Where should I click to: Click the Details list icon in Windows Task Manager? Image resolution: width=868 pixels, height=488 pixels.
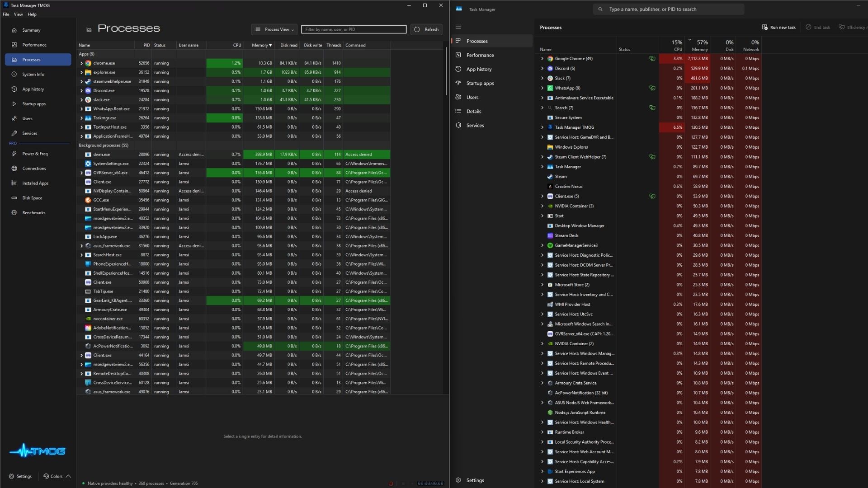[x=458, y=111]
